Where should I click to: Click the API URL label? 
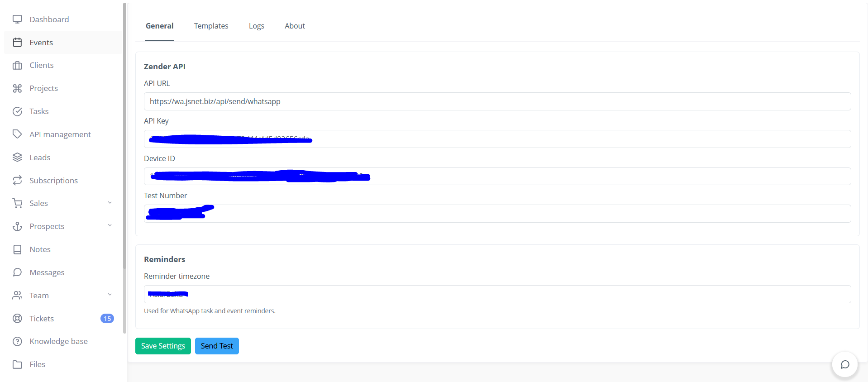point(157,83)
